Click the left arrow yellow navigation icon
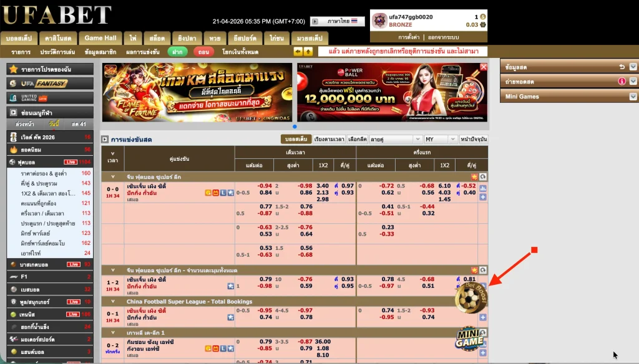639x364 pixels. (298, 52)
